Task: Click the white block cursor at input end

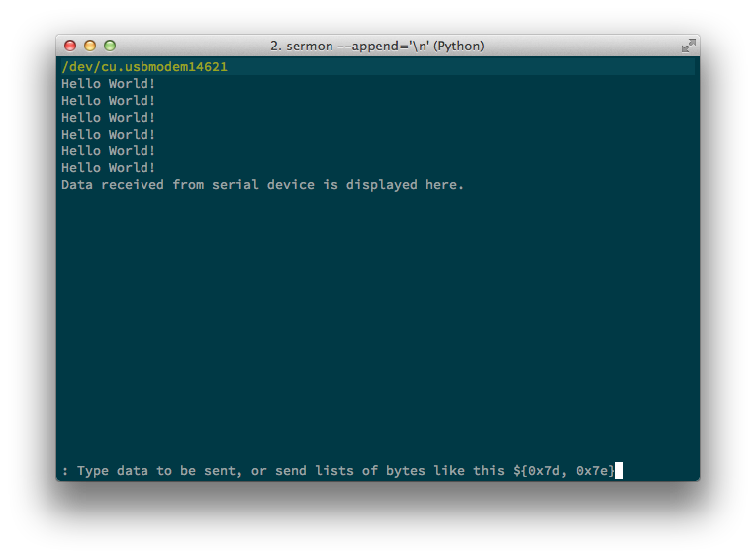Action: click(619, 471)
